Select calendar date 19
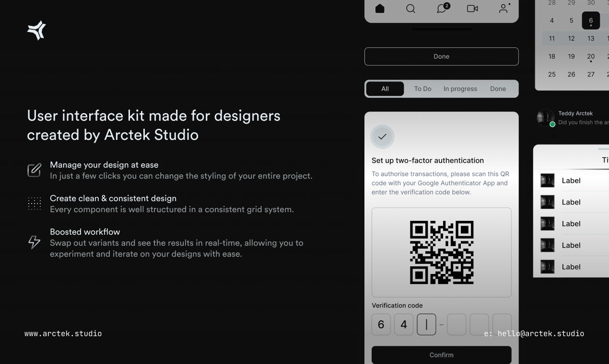The width and height of the screenshot is (609, 364). tap(571, 57)
